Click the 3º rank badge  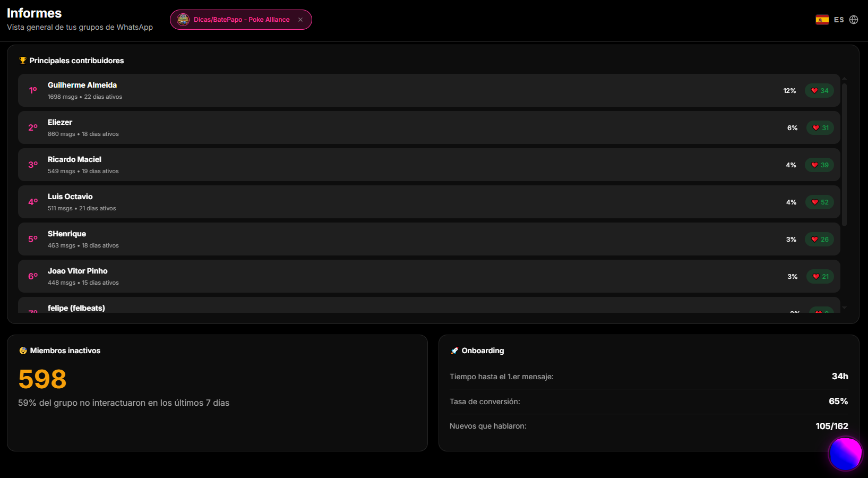point(33,165)
